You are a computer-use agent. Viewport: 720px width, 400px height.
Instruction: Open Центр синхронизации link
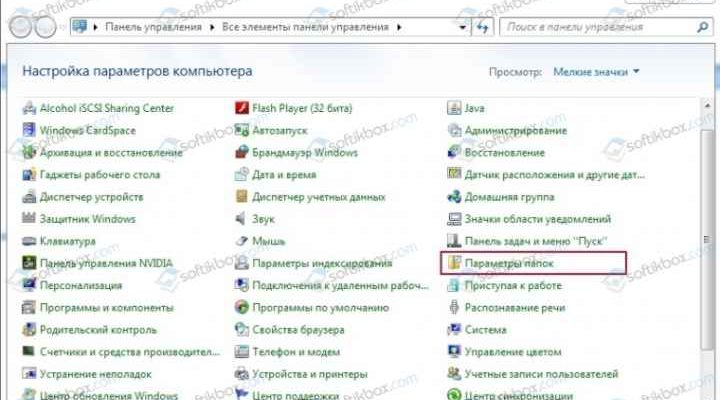pyautogui.click(x=518, y=395)
